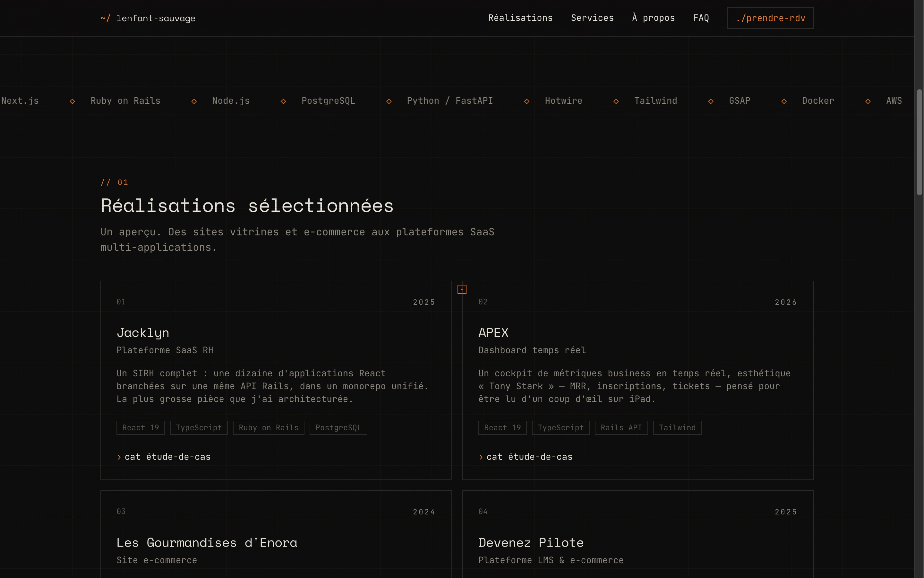Click Ruby on Rails in the tech marquee

(x=125, y=101)
